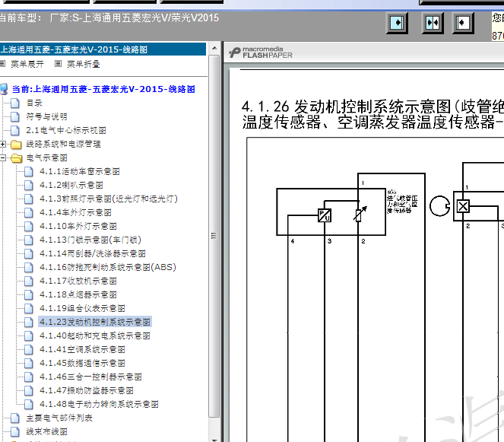Click the left-arrow panel layout button

coord(463,23)
